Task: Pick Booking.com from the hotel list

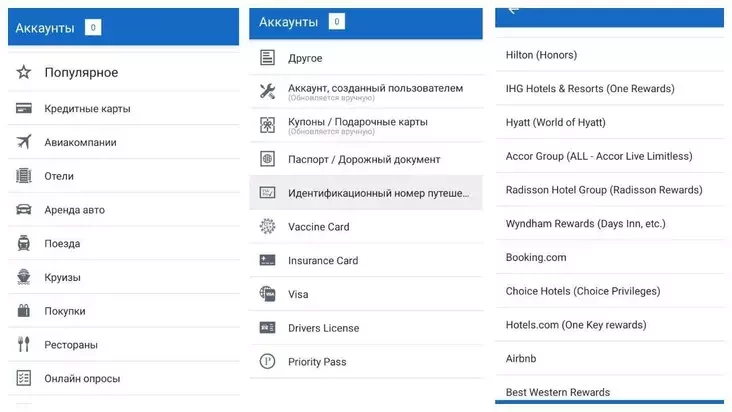Action: pyautogui.click(x=610, y=257)
